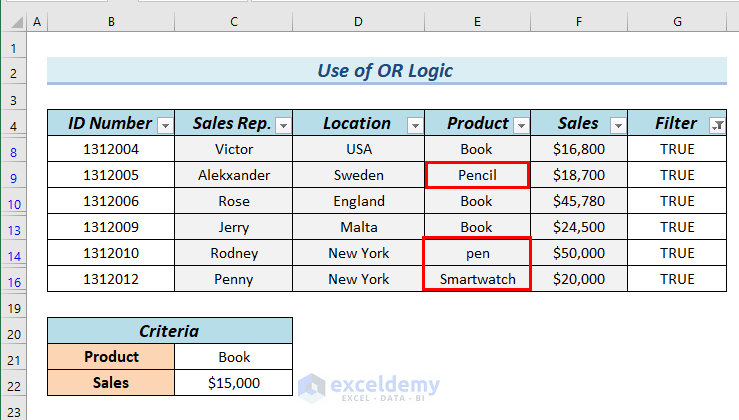Select the Criteria header cell
Screen dimensions: 739x420
pyautogui.click(x=169, y=331)
